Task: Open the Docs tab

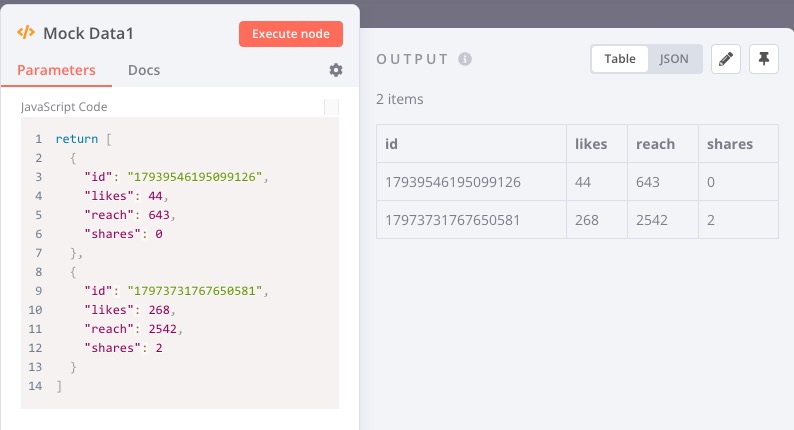Action: click(144, 70)
